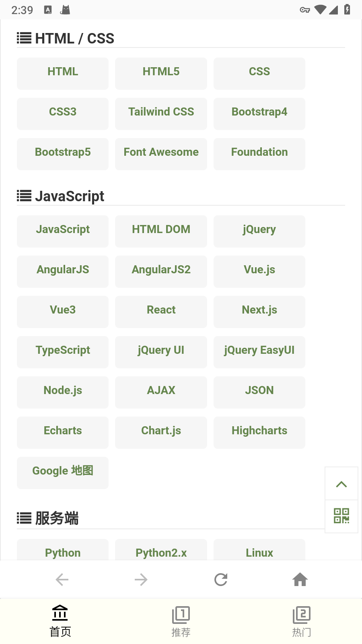Viewport: 362px width, 644px height.
Task: Select the Bootstrap4 tutorial
Action: 259,114
